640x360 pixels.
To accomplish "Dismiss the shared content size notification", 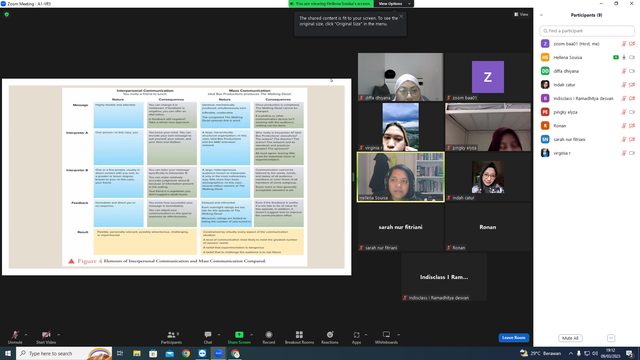I will tap(401, 16).
